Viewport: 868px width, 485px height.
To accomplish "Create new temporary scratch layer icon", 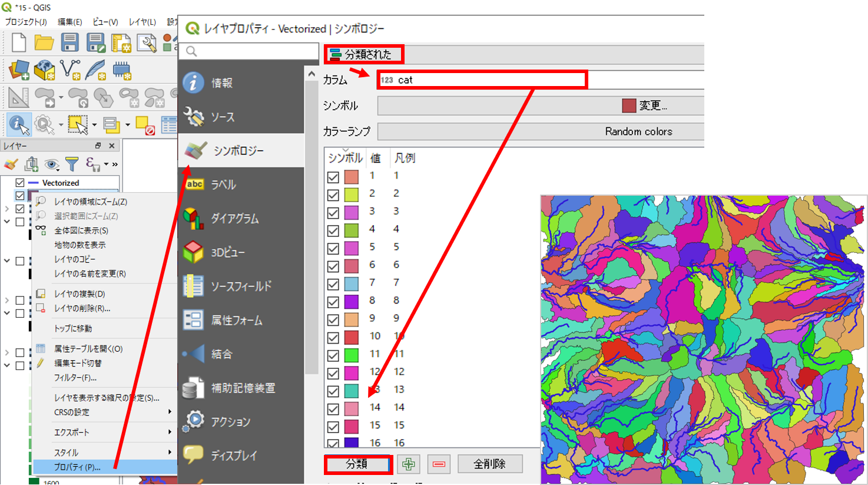I will tap(122, 70).
